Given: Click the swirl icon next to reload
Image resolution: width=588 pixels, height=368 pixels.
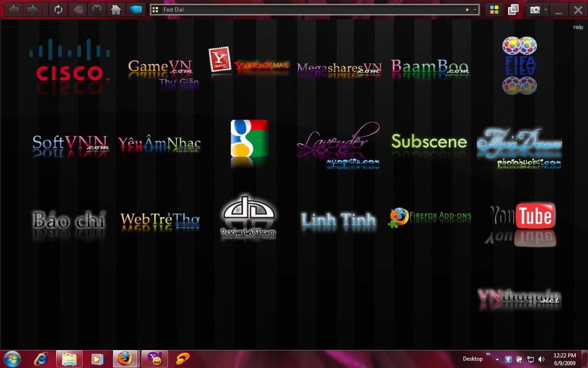Looking at the screenshot, I should click(79, 9).
